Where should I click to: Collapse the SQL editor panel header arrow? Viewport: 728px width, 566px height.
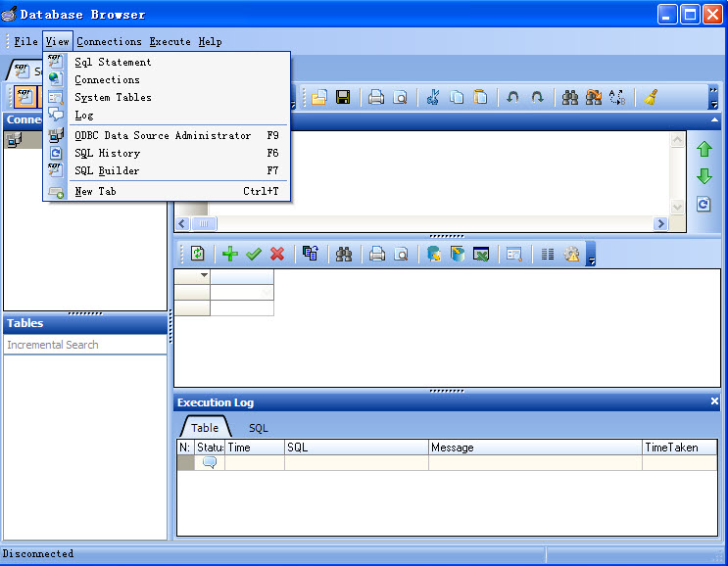pos(713,120)
